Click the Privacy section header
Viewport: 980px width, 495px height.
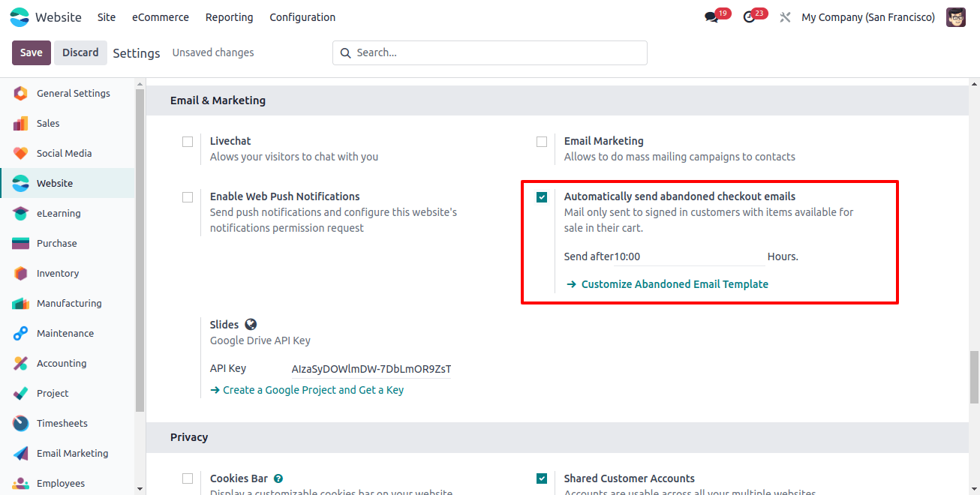coord(558,437)
